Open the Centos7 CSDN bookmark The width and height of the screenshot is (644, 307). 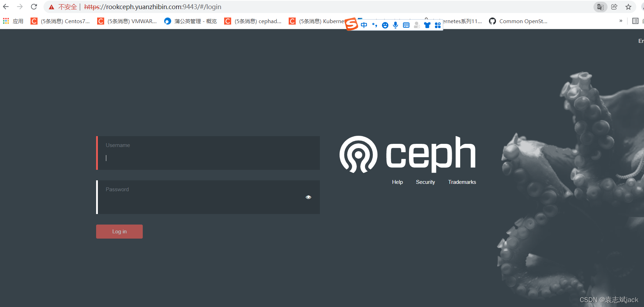pyautogui.click(x=60, y=21)
